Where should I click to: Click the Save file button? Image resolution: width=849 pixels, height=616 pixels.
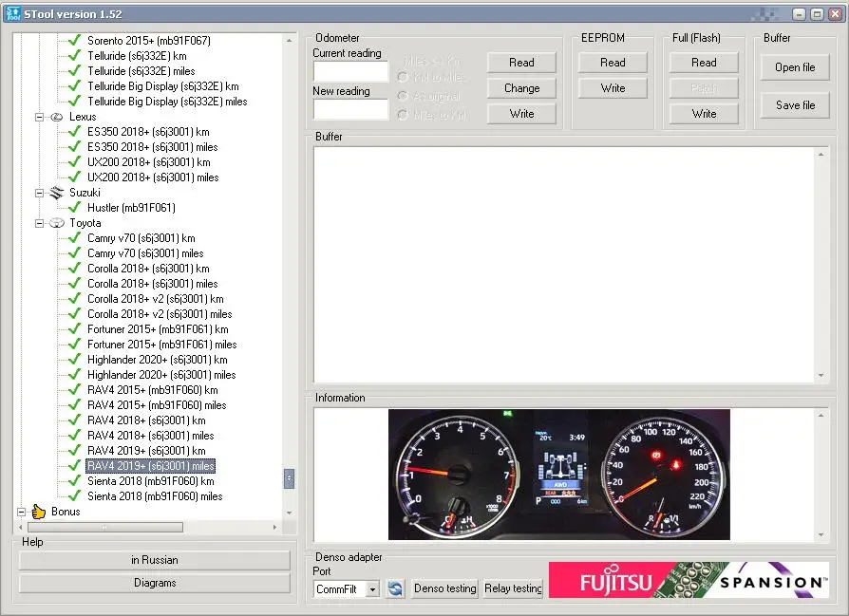[795, 105]
